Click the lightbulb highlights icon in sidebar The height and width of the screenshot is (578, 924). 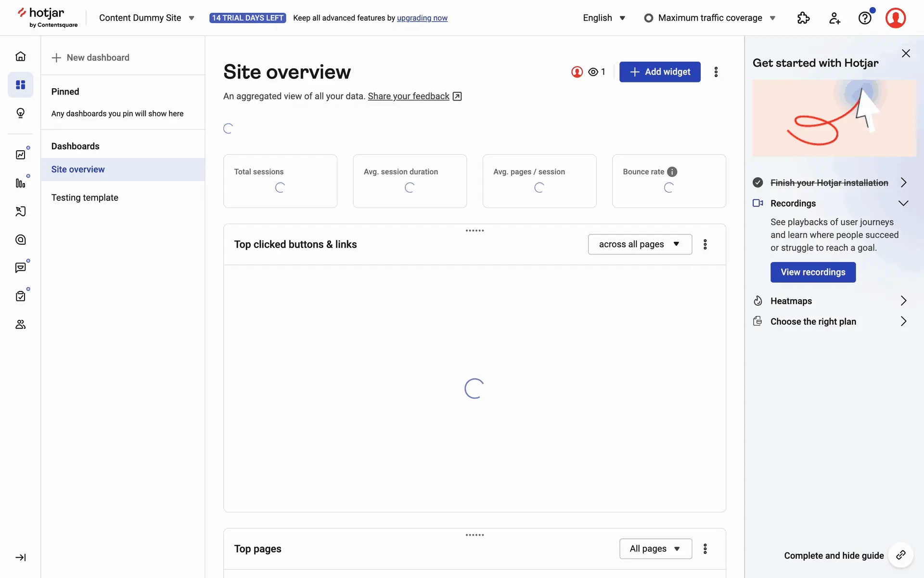pyautogui.click(x=20, y=113)
